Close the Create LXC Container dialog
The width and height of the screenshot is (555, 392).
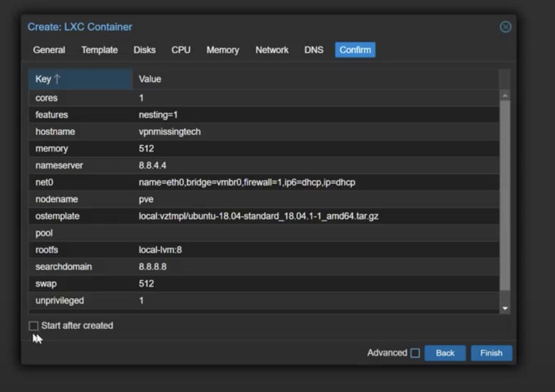505,27
